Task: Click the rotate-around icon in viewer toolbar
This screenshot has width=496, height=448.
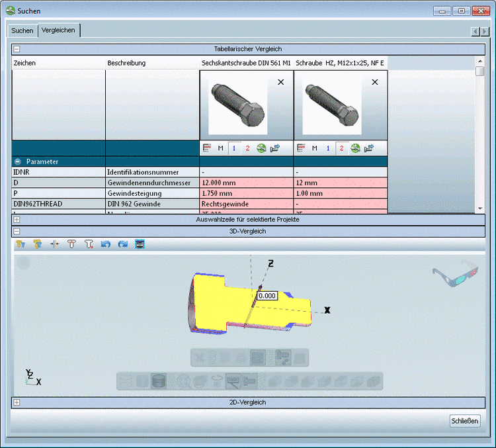Action: click(217, 381)
